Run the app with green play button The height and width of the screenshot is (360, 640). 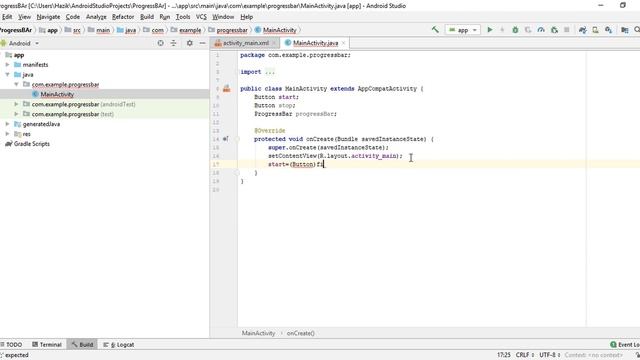(x=490, y=30)
